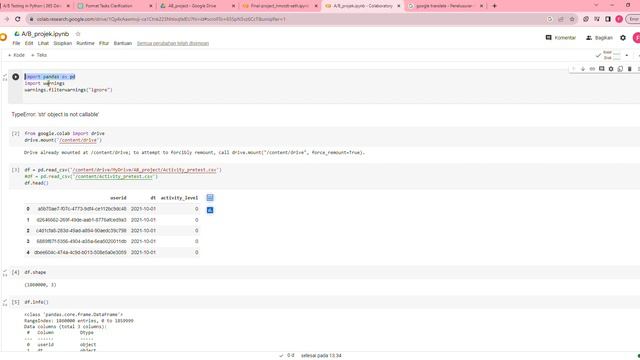Open the Fitur menu
Viewport: 640px width, 360px height.
coord(104,43)
